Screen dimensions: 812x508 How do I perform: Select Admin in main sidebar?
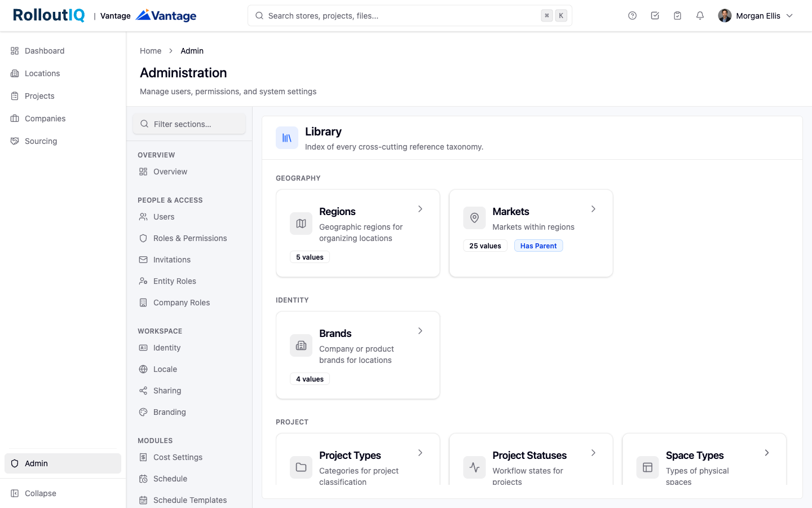click(63, 463)
